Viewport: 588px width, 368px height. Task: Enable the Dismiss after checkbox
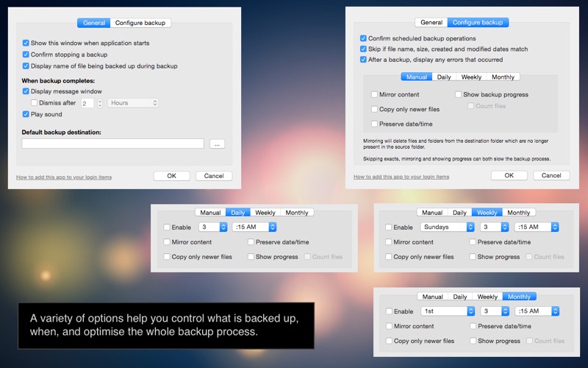click(x=35, y=103)
